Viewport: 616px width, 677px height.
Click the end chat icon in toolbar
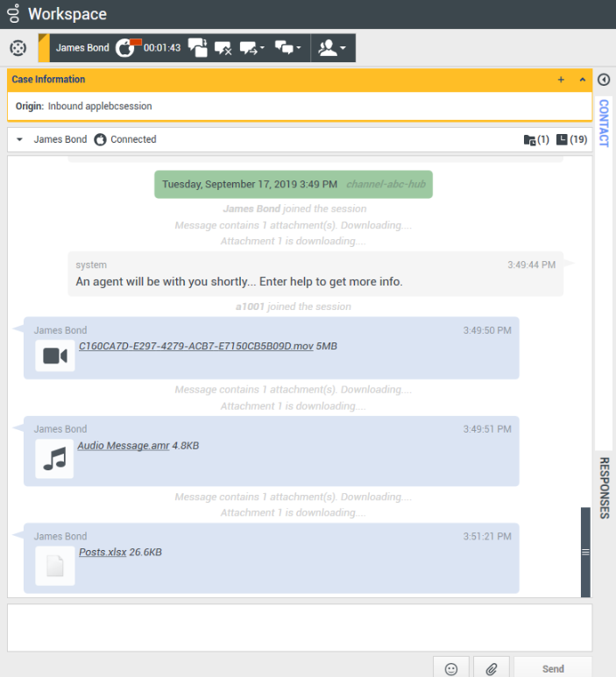pyautogui.click(x=223, y=48)
